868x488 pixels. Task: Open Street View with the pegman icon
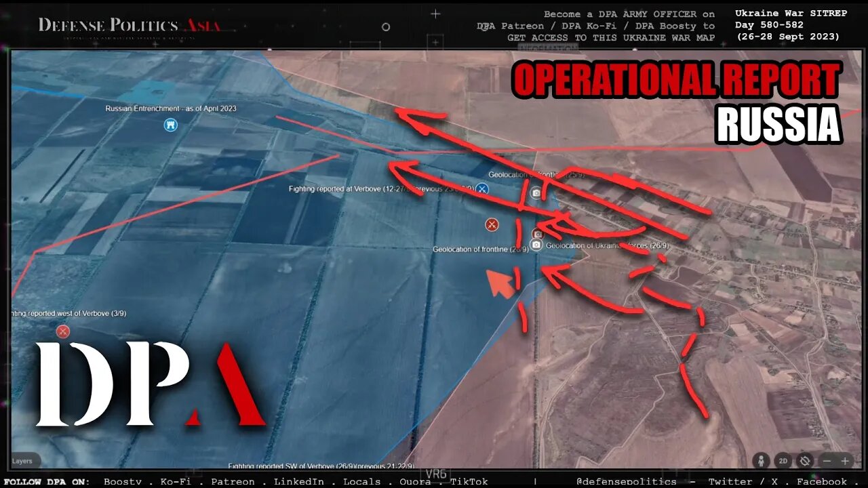click(x=761, y=460)
